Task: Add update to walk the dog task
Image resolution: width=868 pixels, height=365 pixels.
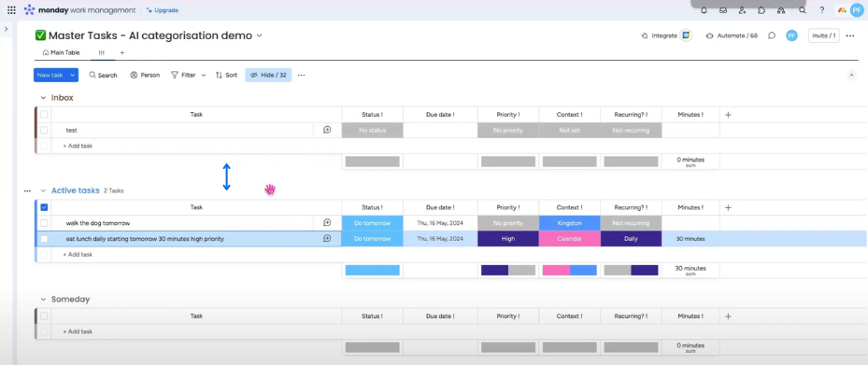Action: pyautogui.click(x=327, y=223)
